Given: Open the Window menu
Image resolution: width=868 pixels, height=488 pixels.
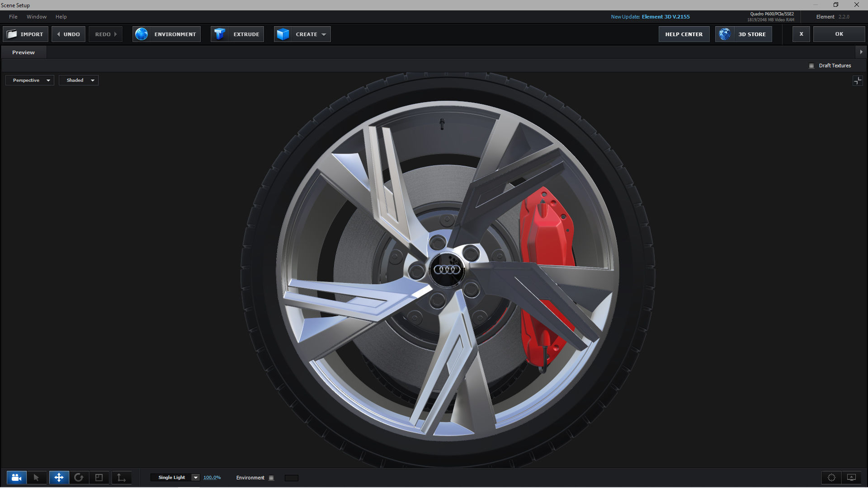Looking at the screenshot, I should coord(37,17).
